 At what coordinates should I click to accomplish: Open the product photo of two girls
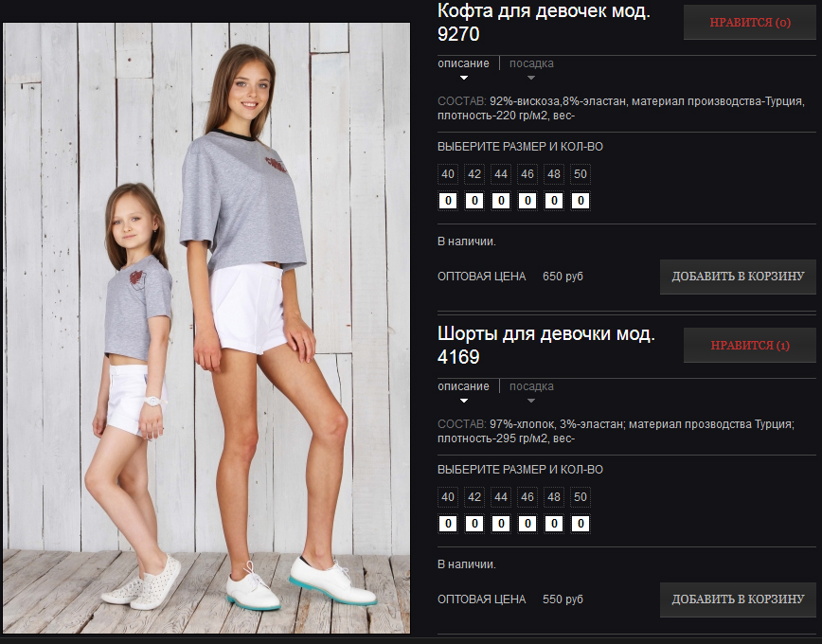pyautogui.click(x=206, y=328)
